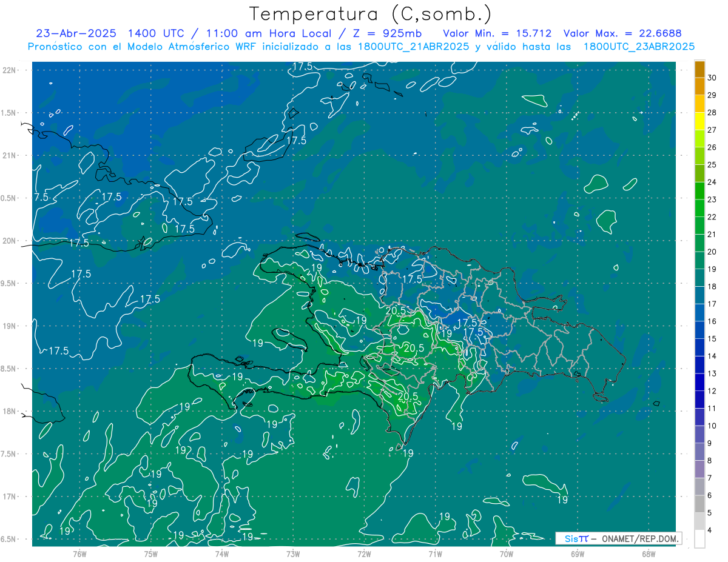This screenshot has height=562, width=728.
Task: Click the Sisπ ONAMET/REP.DOM. logo box
Action: tap(618, 538)
